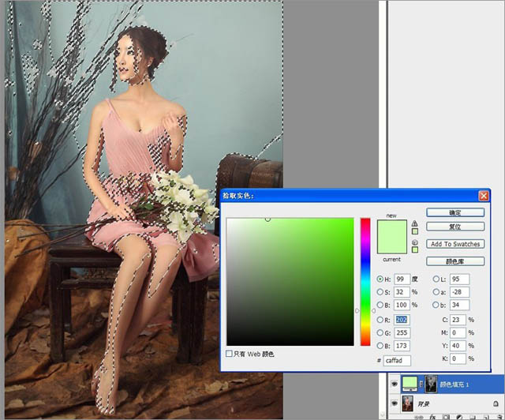
Task: Click the lock icon on 背景 layer
Action: tap(497, 403)
